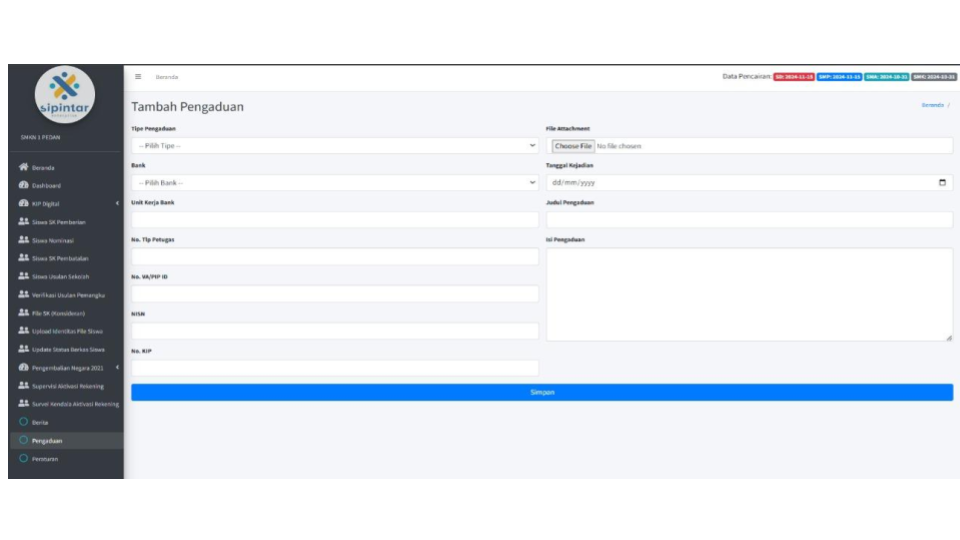Click the circle icon beside Berita
The image size is (960, 540).
tap(22, 422)
